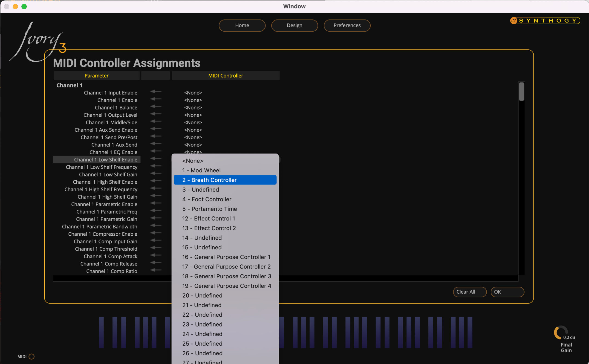Click the assign arrow for Channel 1 Balance
Viewport: 589px width, 364px height.
(x=156, y=107)
